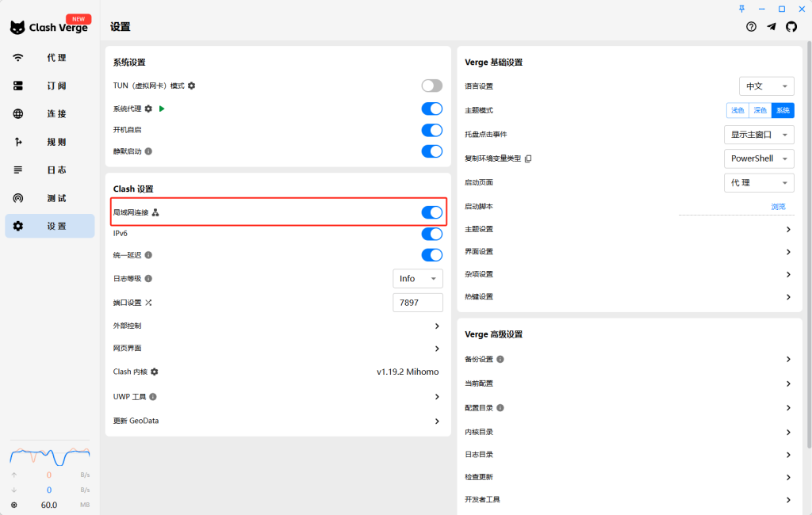Click the 浏览 link for 启动脚本
This screenshot has width=812, height=515.
[778, 207]
